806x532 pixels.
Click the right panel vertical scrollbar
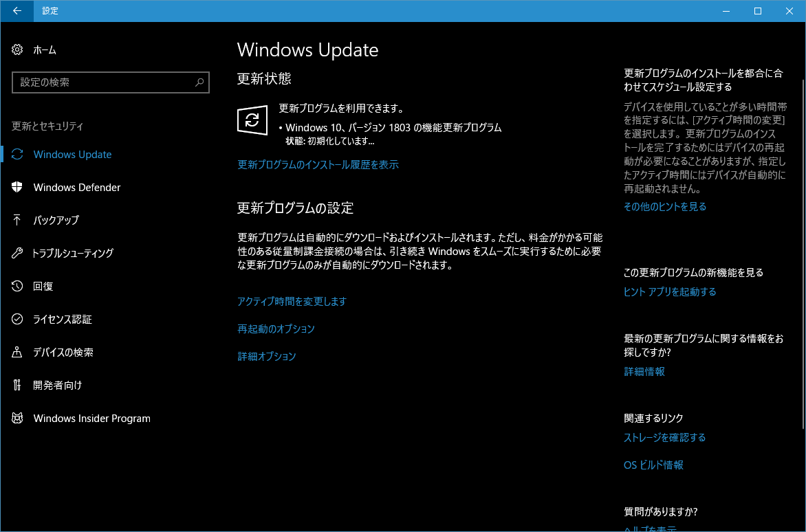tap(803, 254)
